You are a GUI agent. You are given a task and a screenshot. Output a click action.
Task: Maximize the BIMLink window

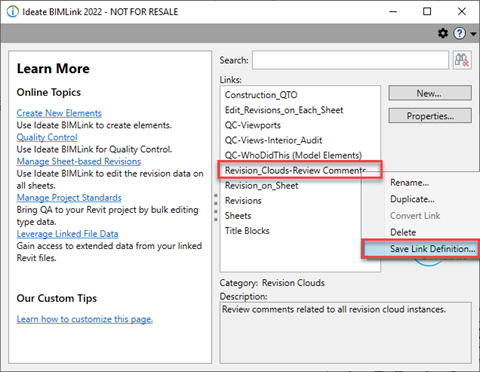point(427,12)
